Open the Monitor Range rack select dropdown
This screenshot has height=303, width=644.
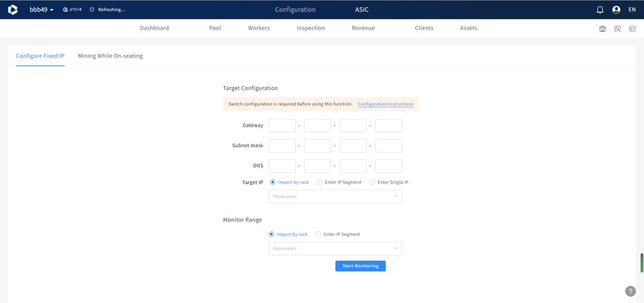(x=335, y=248)
